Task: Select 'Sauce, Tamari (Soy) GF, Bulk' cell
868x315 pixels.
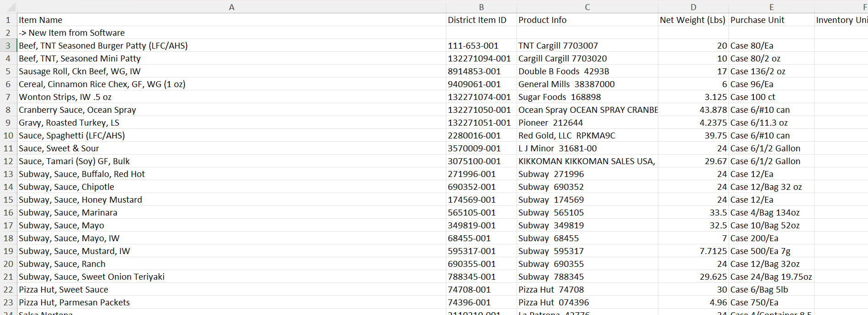Action: click(x=232, y=161)
